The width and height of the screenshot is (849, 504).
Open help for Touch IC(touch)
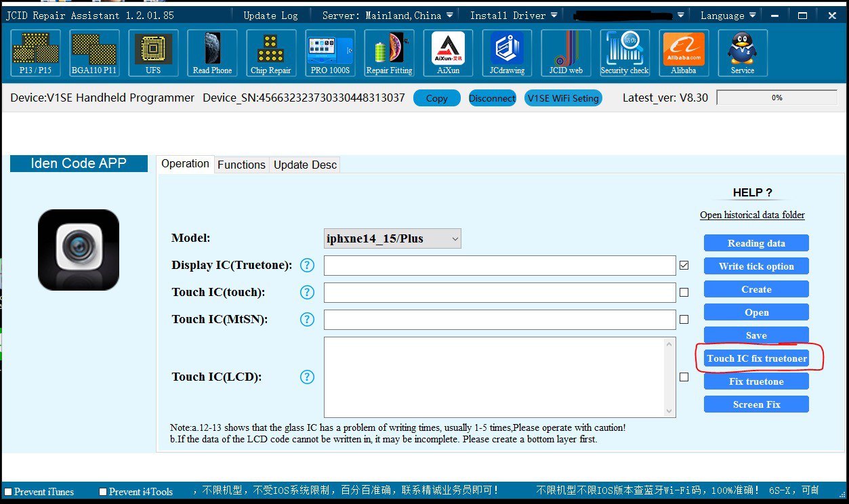coord(307,292)
